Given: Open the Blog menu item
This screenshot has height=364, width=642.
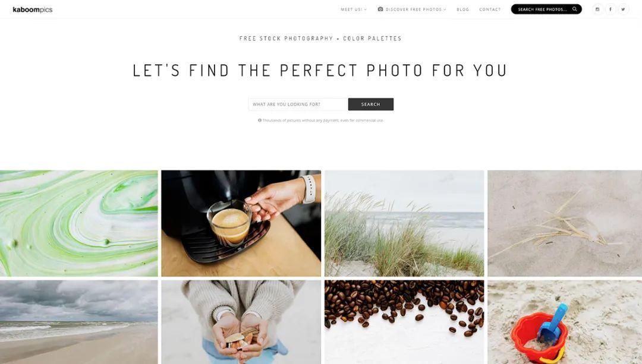Looking at the screenshot, I should point(462,10).
